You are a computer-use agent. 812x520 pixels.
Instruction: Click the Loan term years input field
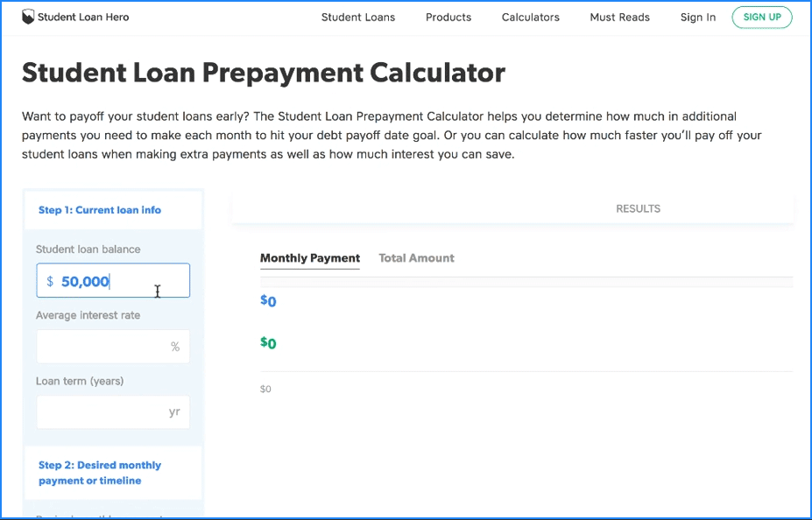(113, 411)
